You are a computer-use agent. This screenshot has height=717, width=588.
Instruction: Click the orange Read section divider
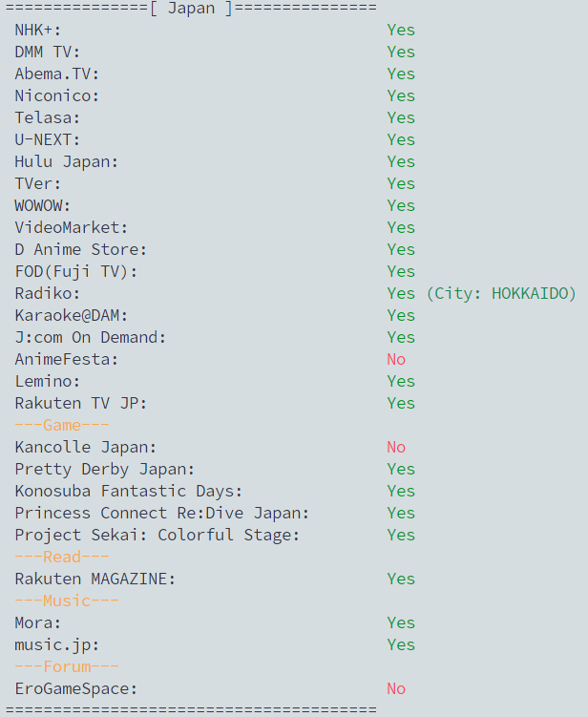62,558
